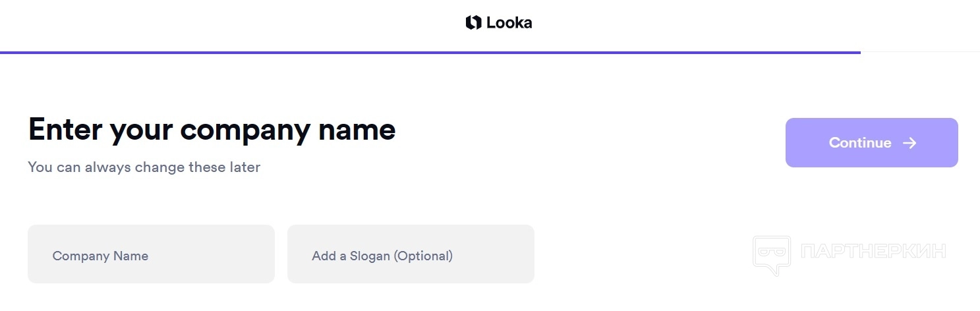Click the "Company Name" placeholder text
Viewport: 980px width, 311px height.
tap(100, 256)
